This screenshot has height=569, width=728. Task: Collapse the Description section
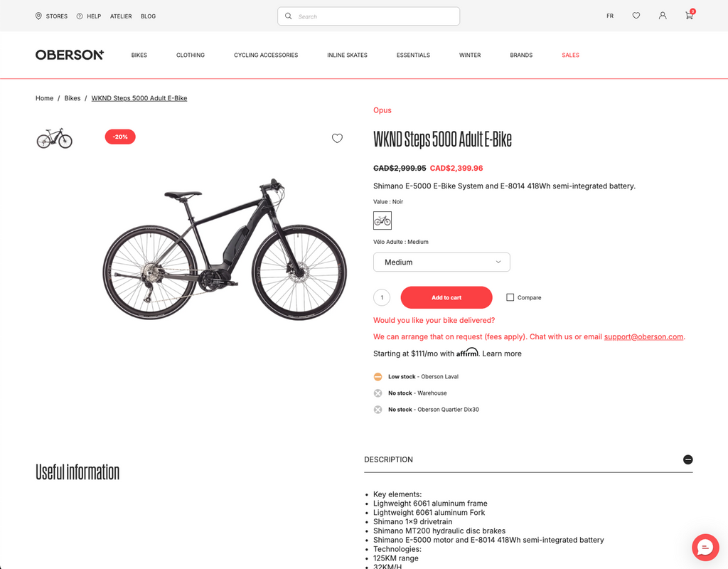(687, 459)
